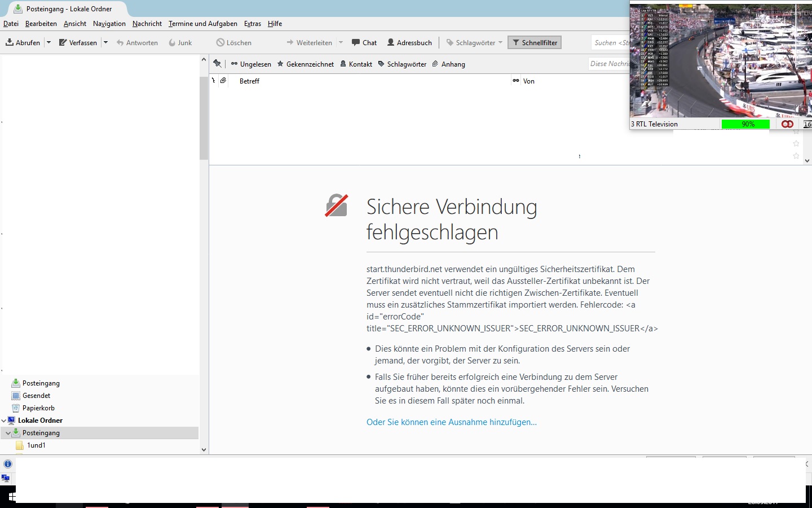Open Verfassen to compose a message

(x=78, y=42)
